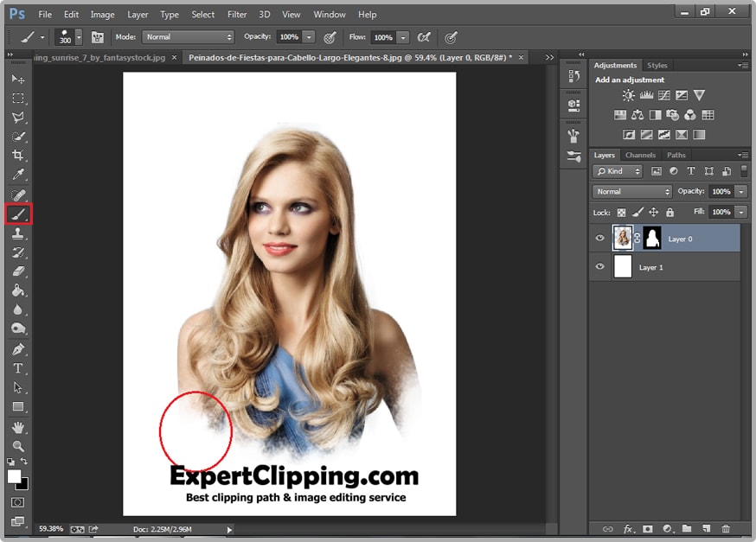Image resolution: width=756 pixels, height=542 pixels.
Task: Click the foreground color swatch
Action: pos(14,476)
